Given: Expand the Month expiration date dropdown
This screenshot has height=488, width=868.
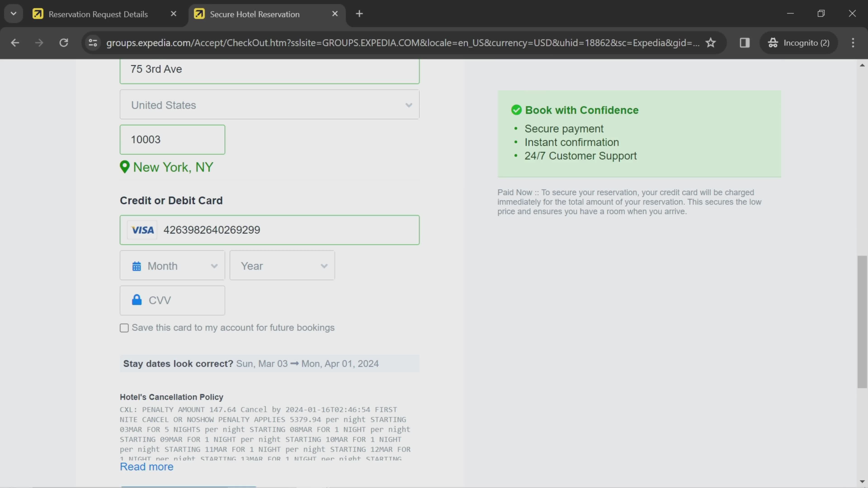Looking at the screenshot, I should (x=173, y=266).
